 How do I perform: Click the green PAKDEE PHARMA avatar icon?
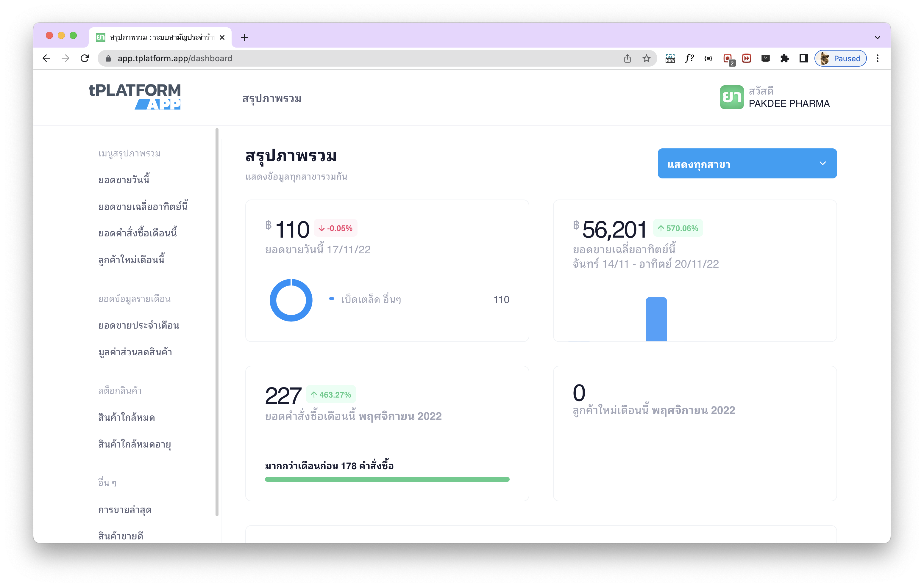click(731, 97)
